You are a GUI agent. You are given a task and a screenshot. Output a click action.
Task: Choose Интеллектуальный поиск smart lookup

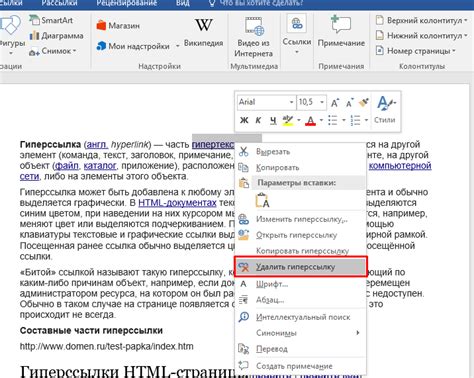(301, 317)
